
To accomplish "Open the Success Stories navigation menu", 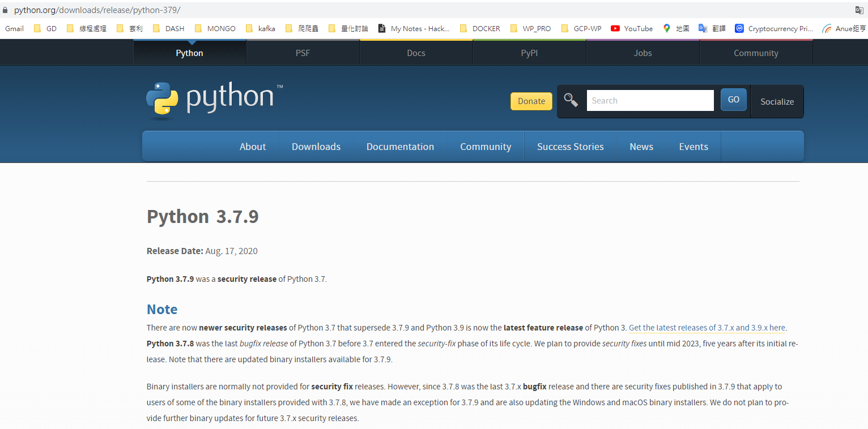I will click(571, 147).
